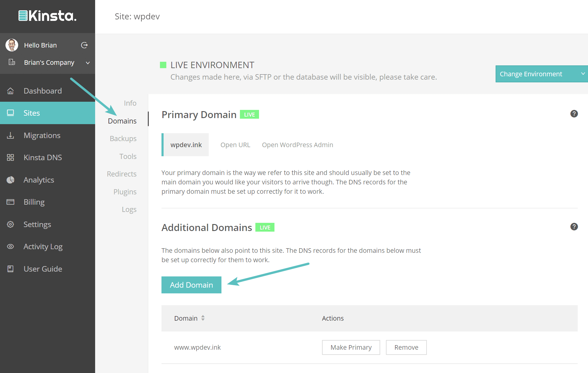Open help for the Primary Domain section
This screenshot has height=373, width=588.
[x=574, y=114]
